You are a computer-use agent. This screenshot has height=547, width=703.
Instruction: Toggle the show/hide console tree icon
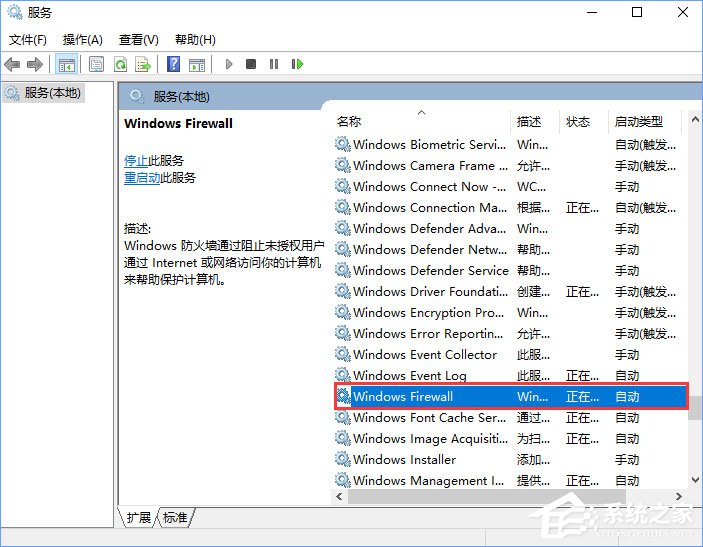tap(66, 65)
